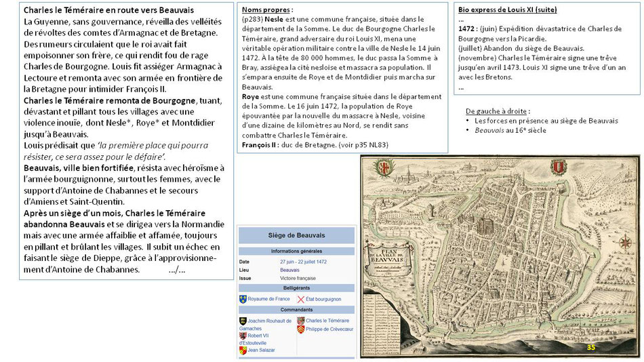Click the red cross icon beside État bourguignon

(x=301, y=300)
